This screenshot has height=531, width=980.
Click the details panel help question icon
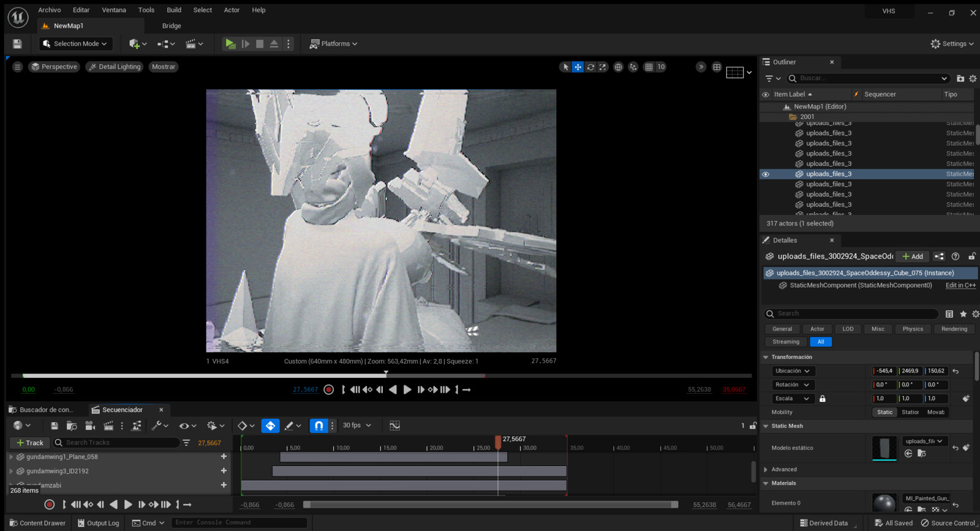(x=956, y=257)
